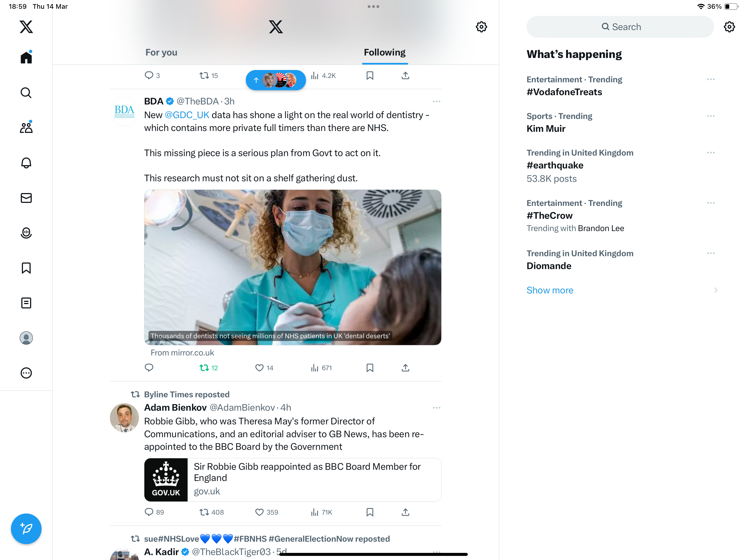Open the More circle icon in sidebar

pos(26,373)
